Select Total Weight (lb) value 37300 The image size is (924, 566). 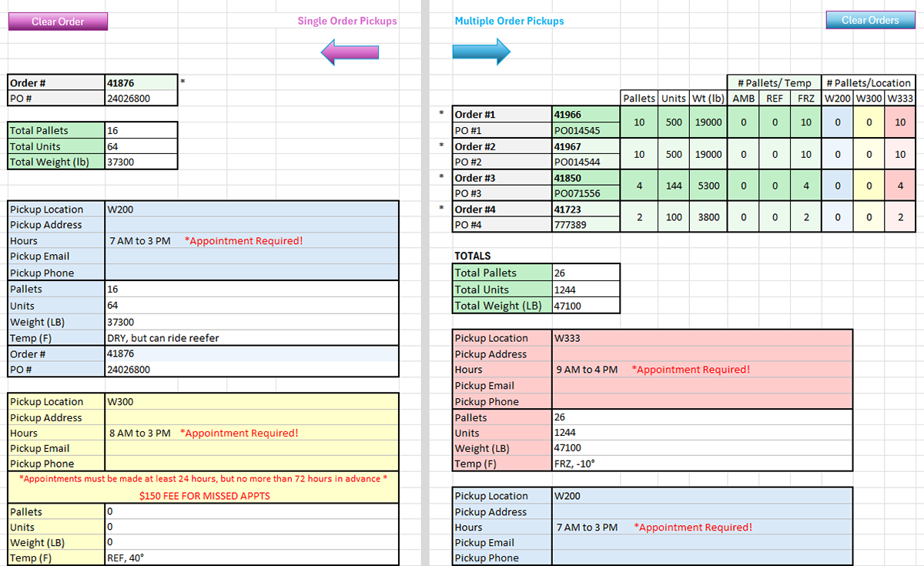point(141,162)
